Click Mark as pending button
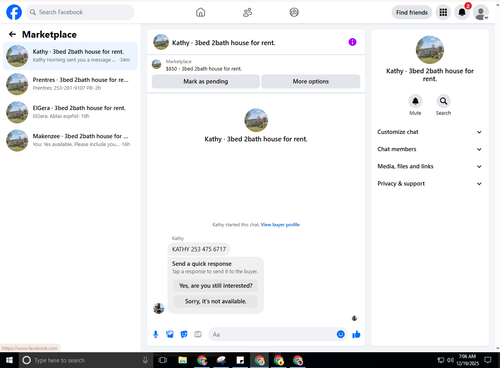 (206, 81)
